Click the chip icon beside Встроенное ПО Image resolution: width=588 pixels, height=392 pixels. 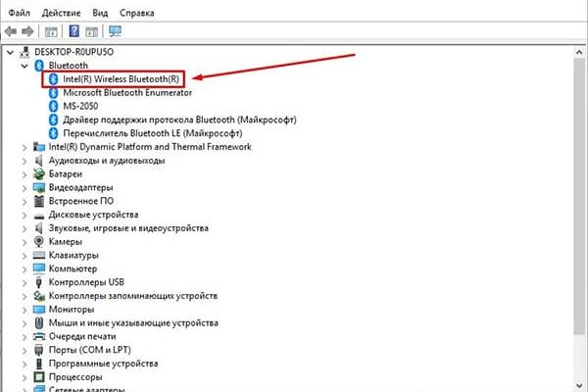tap(39, 201)
